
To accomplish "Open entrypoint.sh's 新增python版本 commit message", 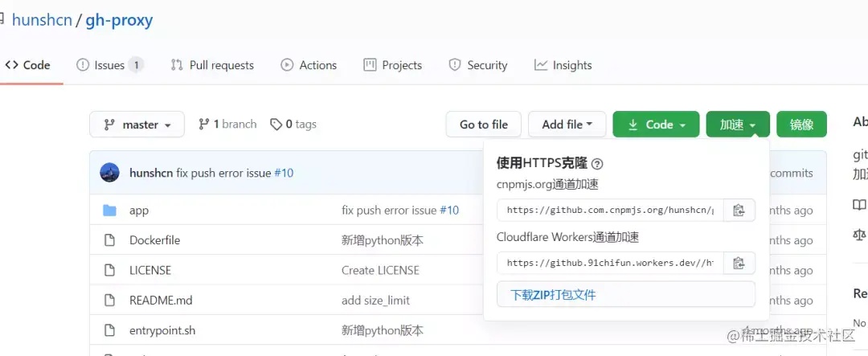I will [x=383, y=330].
